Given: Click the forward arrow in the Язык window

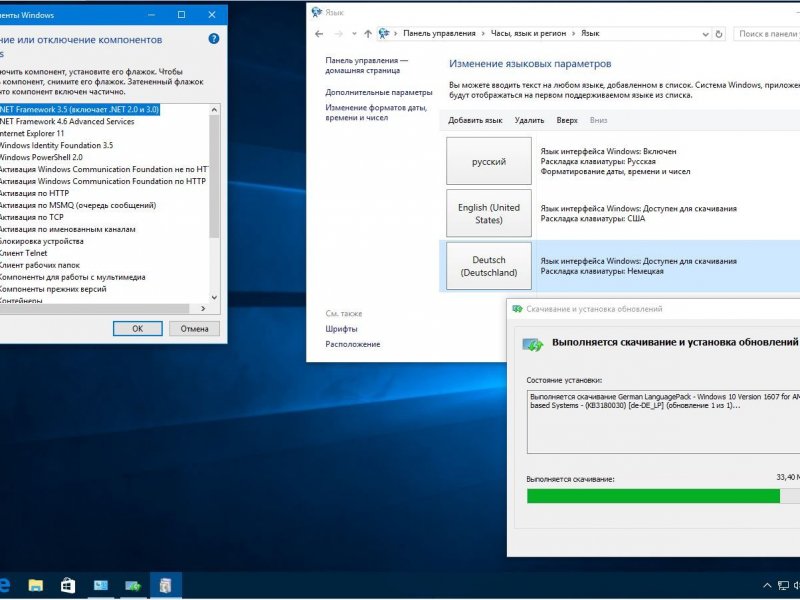Looking at the screenshot, I should (338, 34).
